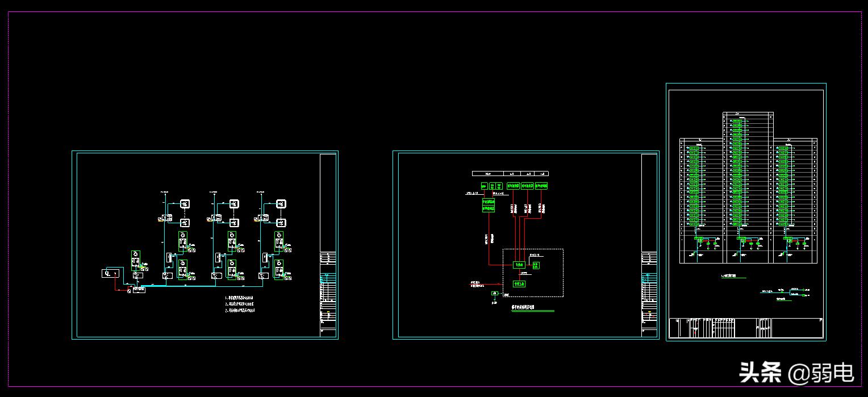Click the rightmost green box in middle drawing's top row
Viewport: 868px width, 397px height.
pos(541,186)
